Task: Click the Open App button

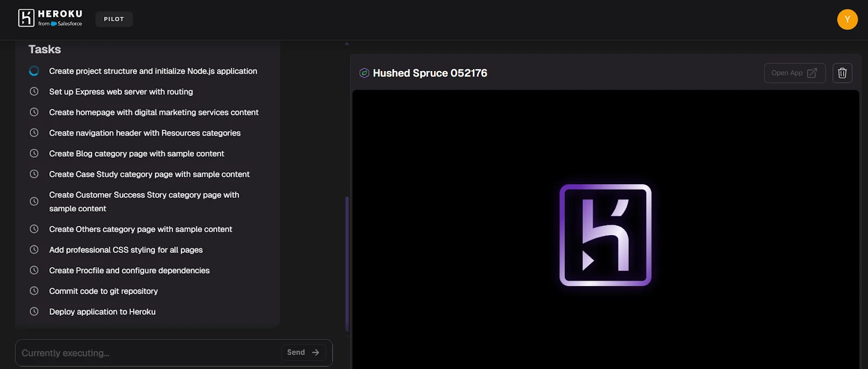Action: pyautogui.click(x=794, y=73)
